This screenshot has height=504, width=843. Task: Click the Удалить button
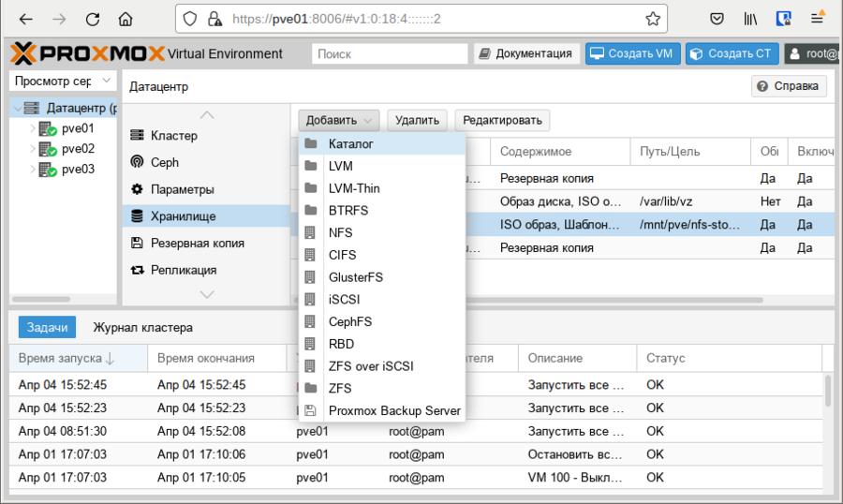coord(417,121)
